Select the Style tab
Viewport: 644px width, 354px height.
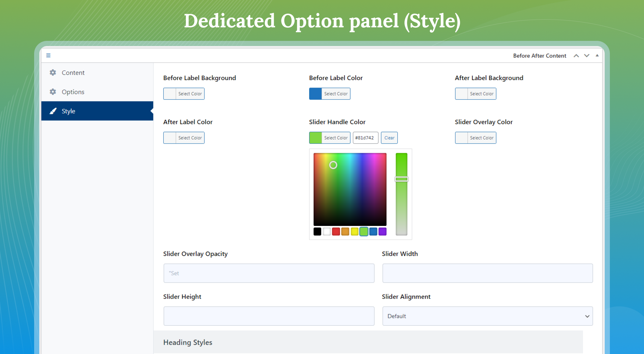point(97,111)
